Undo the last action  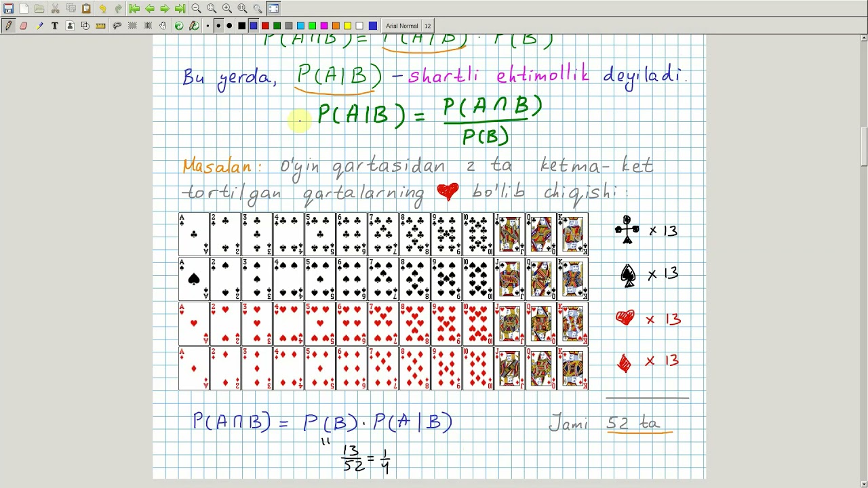pyautogui.click(x=102, y=9)
